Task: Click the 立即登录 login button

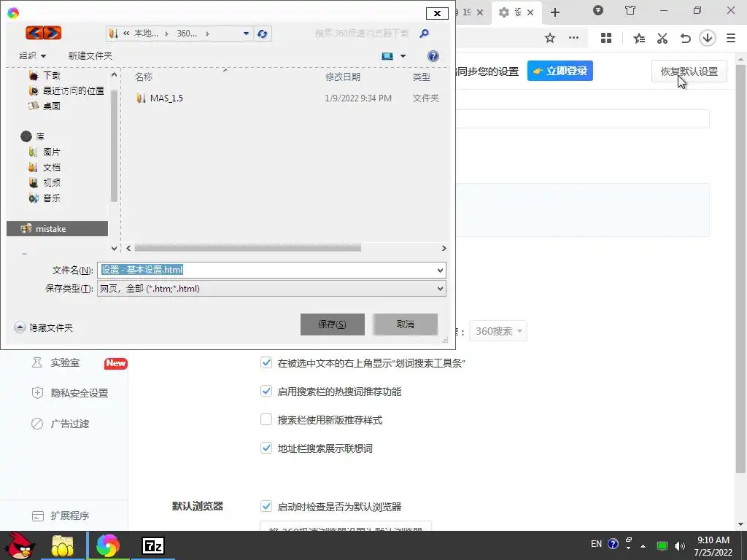Action: pyautogui.click(x=560, y=71)
